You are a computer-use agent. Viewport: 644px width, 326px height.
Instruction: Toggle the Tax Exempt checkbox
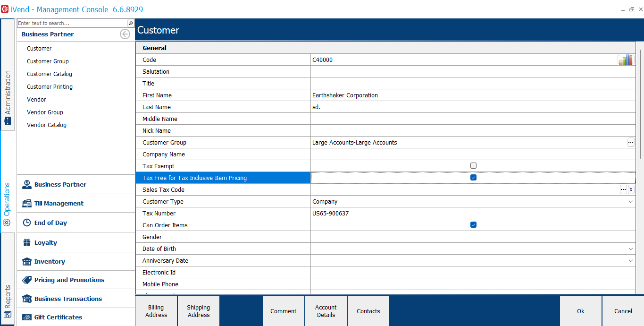tap(473, 166)
